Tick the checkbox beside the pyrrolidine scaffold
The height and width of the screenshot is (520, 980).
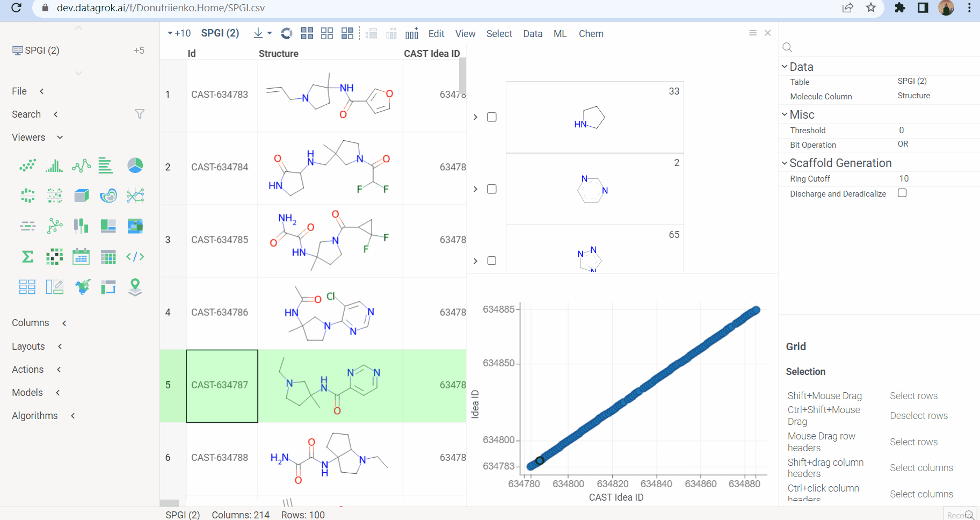click(x=492, y=117)
